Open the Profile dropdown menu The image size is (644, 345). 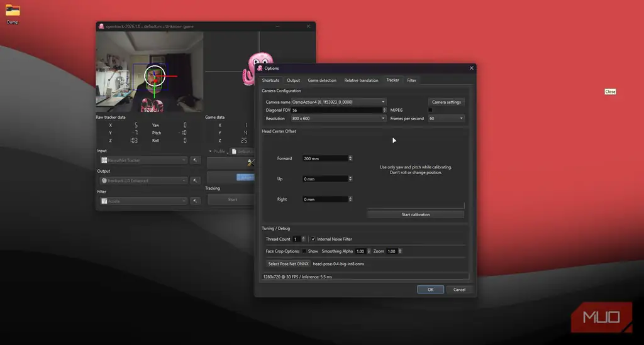point(218,151)
